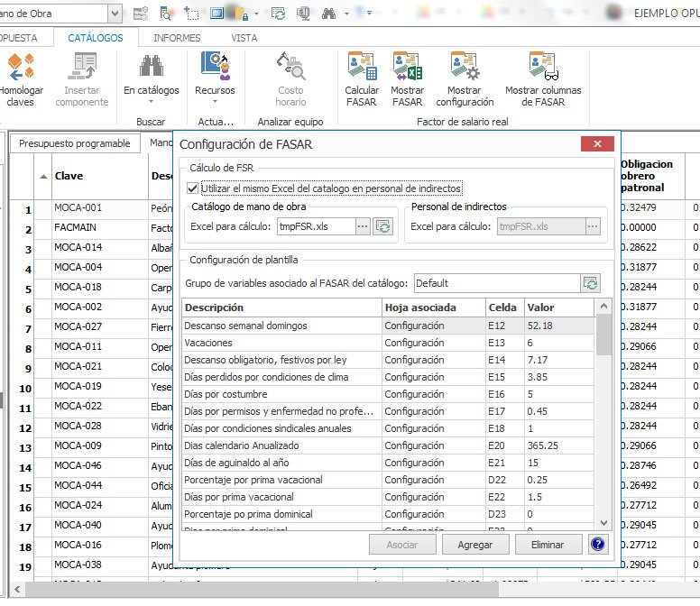Refresh the Default variables group
This screenshot has width=700, height=606.
click(x=591, y=283)
